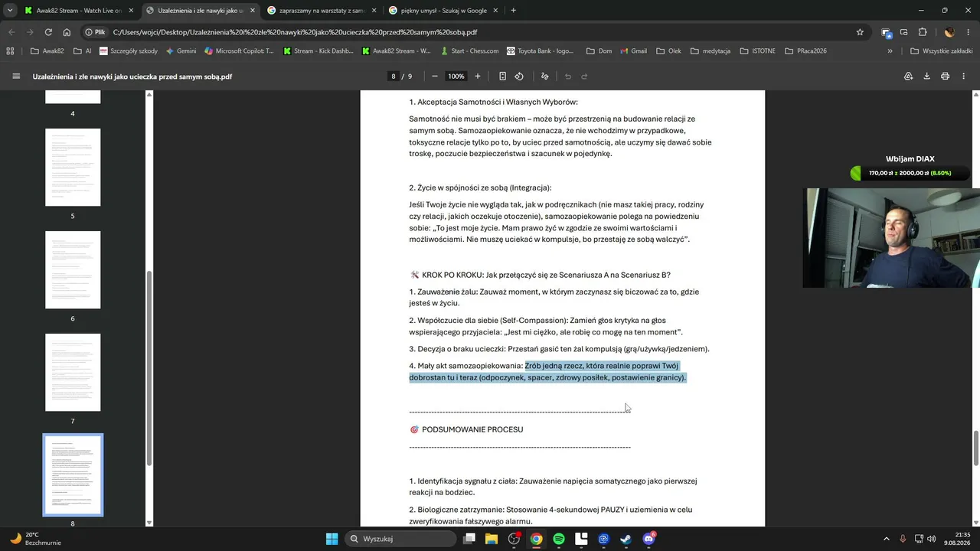The image size is (980, 551).
Task: Select page 8 thumbnail
Action: pyautogui.click(x=73, y=475)
